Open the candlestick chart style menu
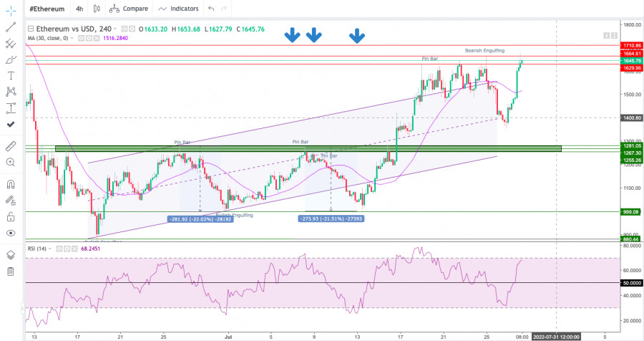The image size is (644, 341). click(x=97, y=9)
